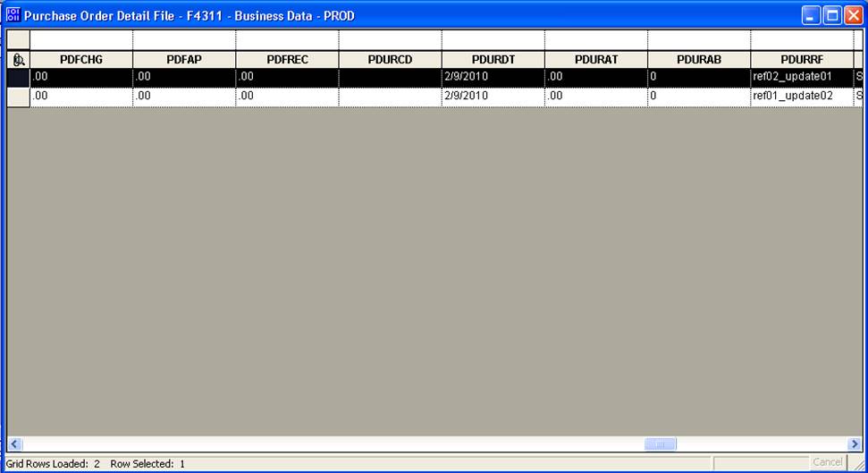Click the PDURAB column header
Screen dimensions: 868x473
pyautogui.click(x=699, y=60)
